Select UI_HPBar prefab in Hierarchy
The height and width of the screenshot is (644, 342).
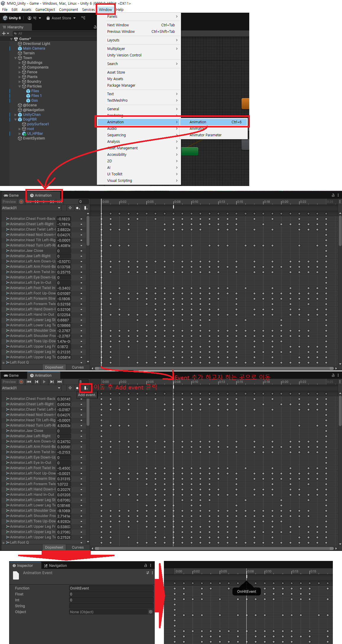pos(35,134)
